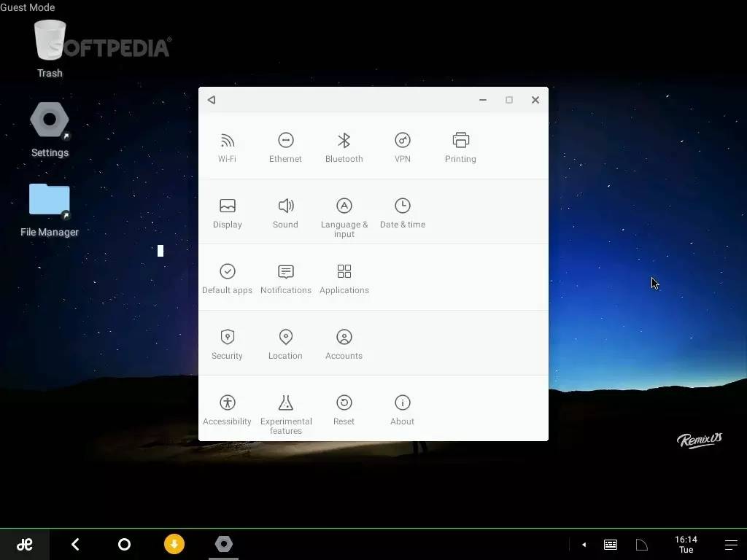
Task: Expand the system tray arrow
Action: [x=584, y=545]
